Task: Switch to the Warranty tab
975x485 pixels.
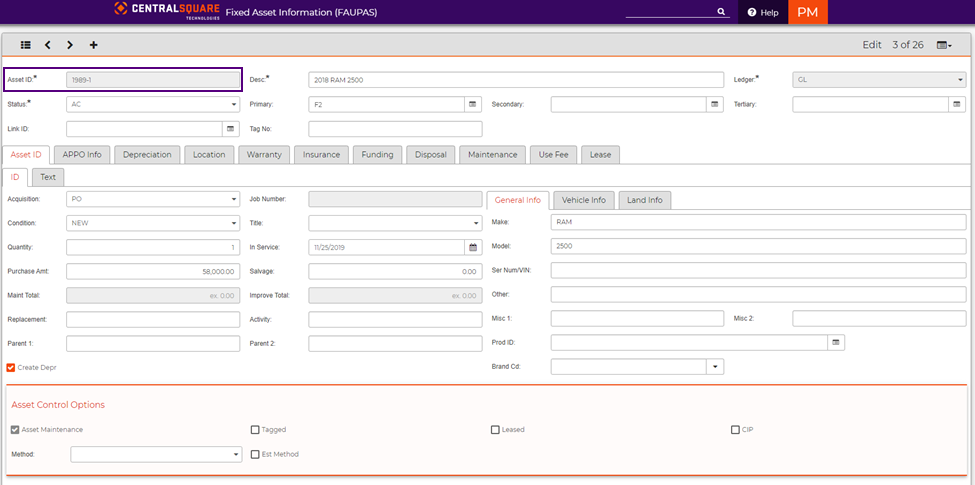Action: point(264,155)
